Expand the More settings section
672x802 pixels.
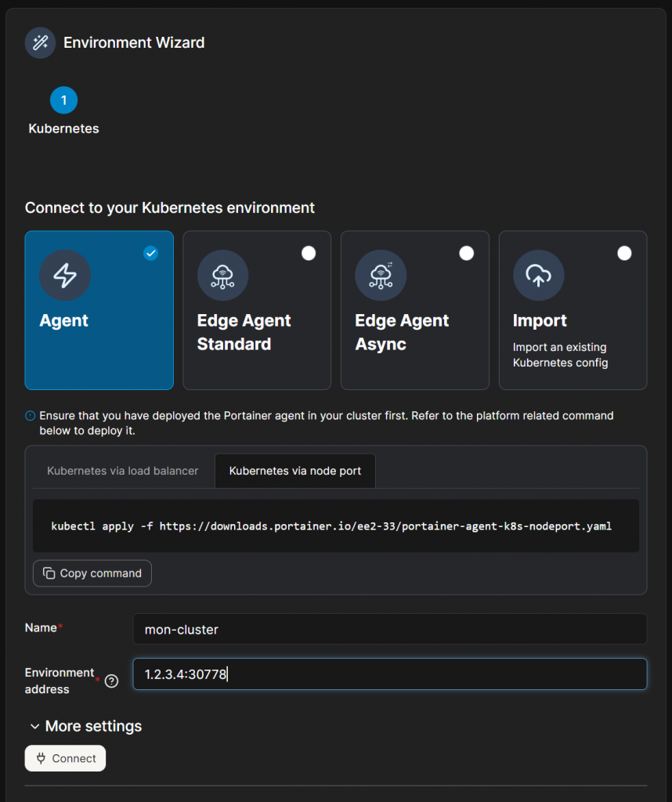click(x=85, y=726)
